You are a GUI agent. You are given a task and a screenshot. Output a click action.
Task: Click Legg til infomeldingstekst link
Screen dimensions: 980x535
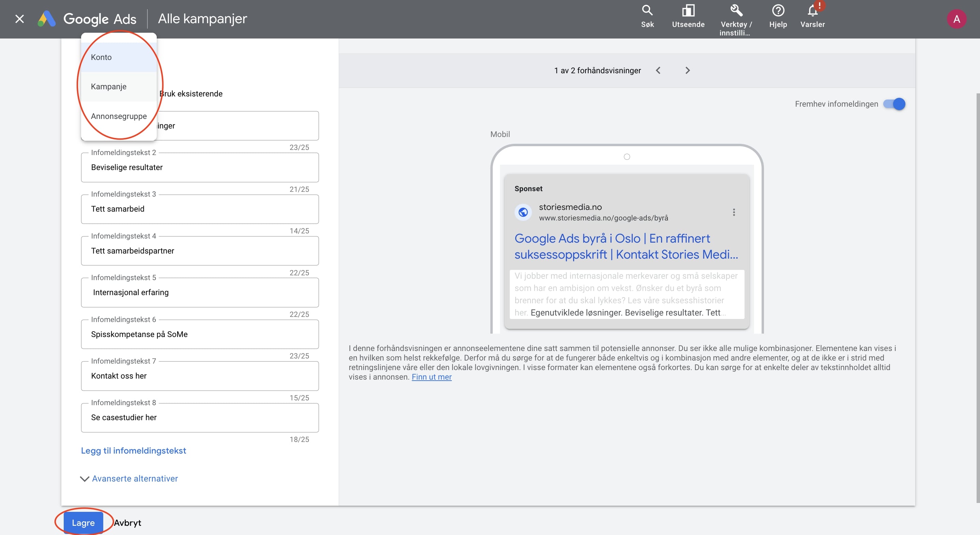(133, 450)
